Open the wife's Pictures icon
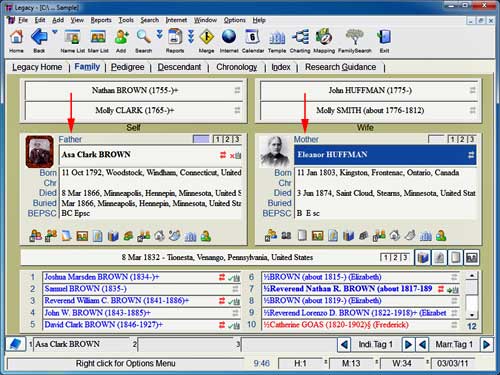This screenshot has height=375, width=500. pos(317,236)
